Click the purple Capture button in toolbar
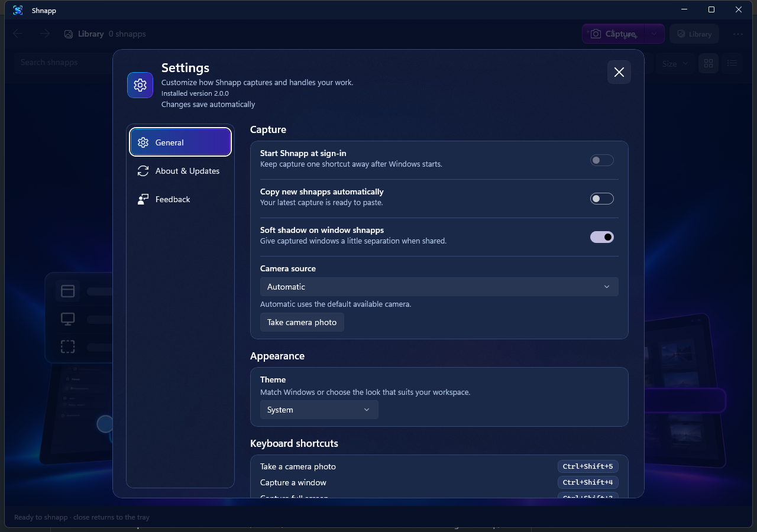Image resolution: width=757 pixels, height=532 pixels. point(613,34)
